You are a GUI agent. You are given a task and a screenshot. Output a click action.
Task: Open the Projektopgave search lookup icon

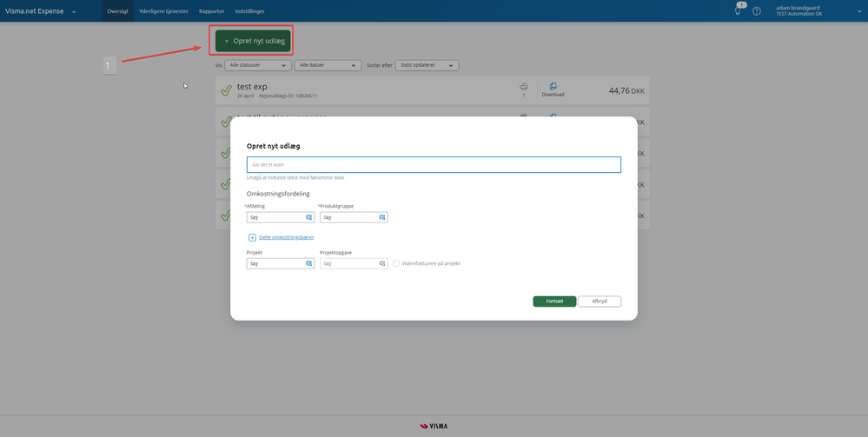[382, 263]
